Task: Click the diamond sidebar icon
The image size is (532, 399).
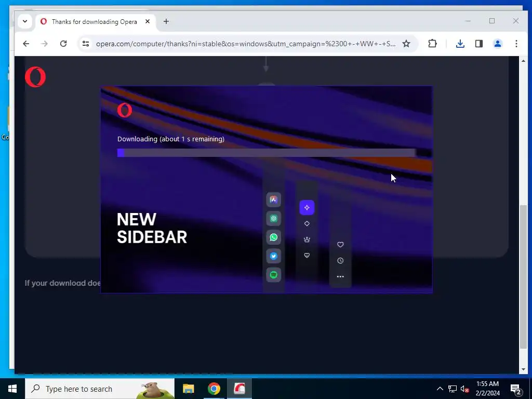Action: click(307, 223)
